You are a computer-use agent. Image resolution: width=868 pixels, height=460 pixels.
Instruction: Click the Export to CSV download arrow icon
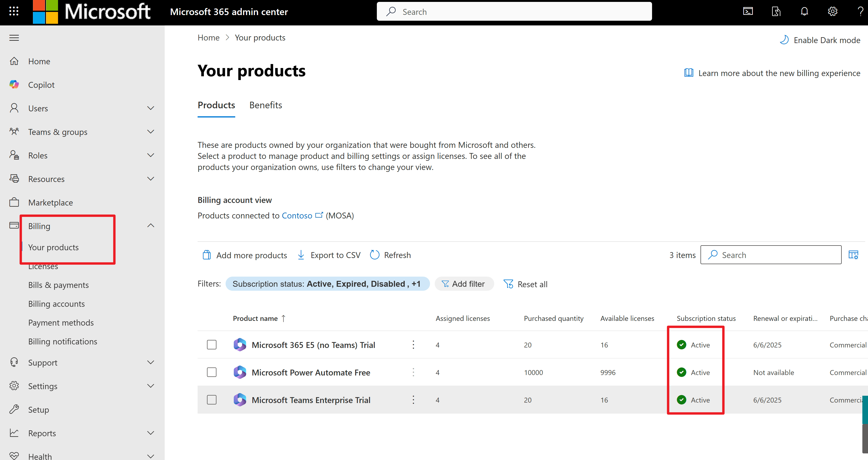click(301, 255)
